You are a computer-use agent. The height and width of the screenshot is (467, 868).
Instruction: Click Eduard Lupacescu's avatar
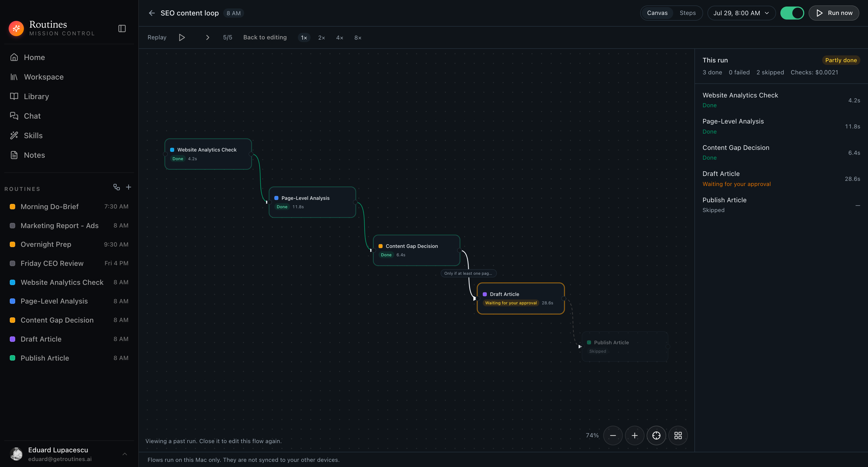coord(16,454)
